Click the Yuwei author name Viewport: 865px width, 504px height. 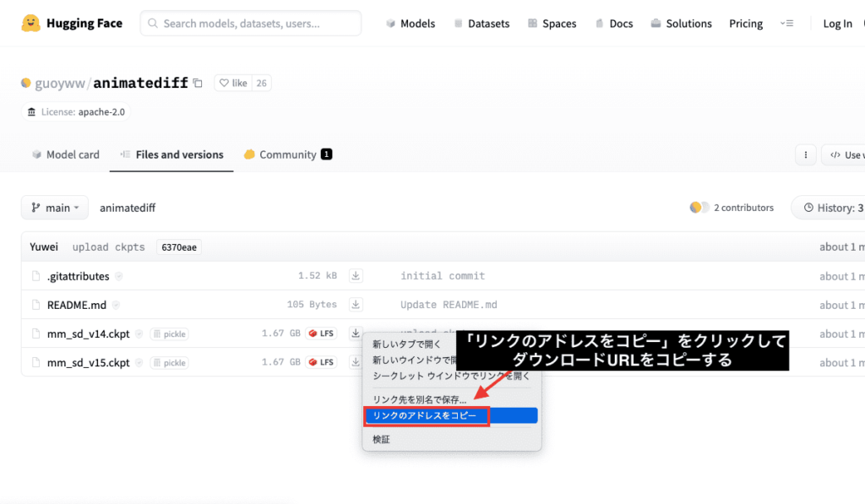44,247
